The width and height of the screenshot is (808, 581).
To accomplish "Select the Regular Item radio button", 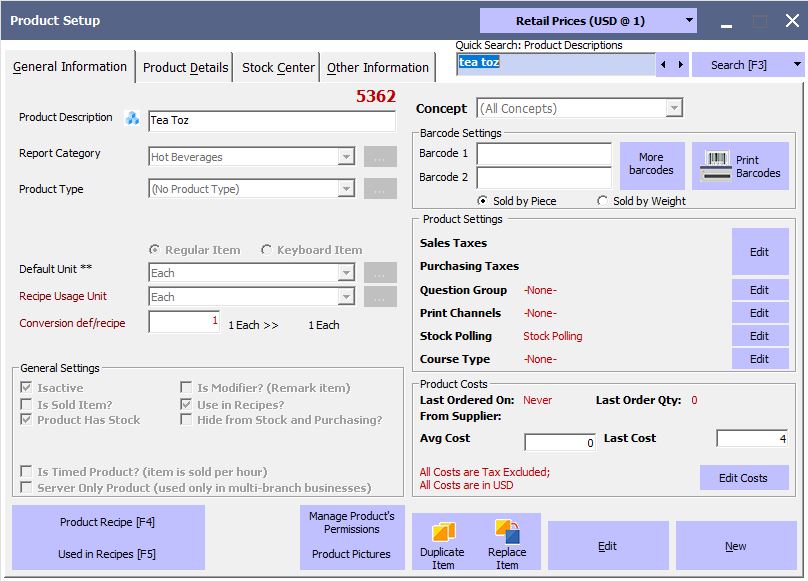I will 154,250.
